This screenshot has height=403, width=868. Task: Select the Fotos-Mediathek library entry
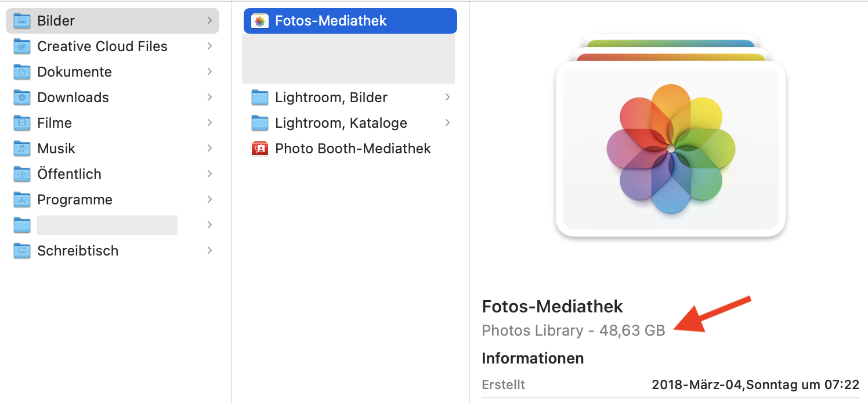(331, 21)
